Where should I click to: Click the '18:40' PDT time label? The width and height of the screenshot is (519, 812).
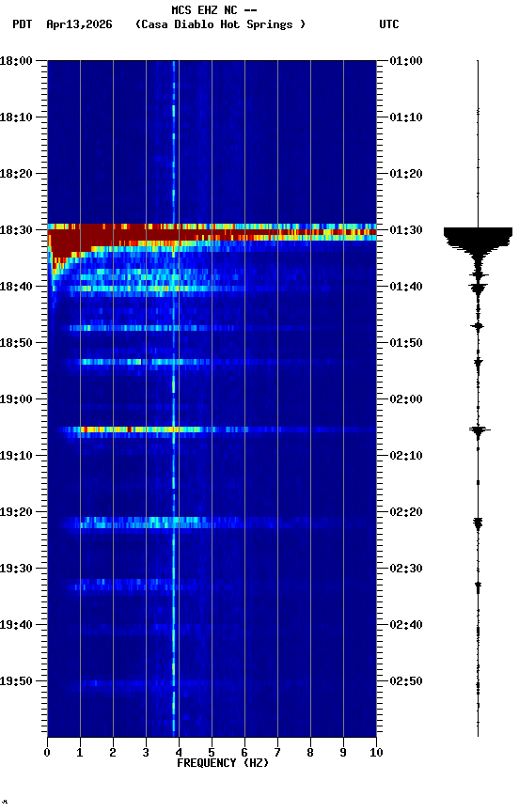tap(16, 287)
